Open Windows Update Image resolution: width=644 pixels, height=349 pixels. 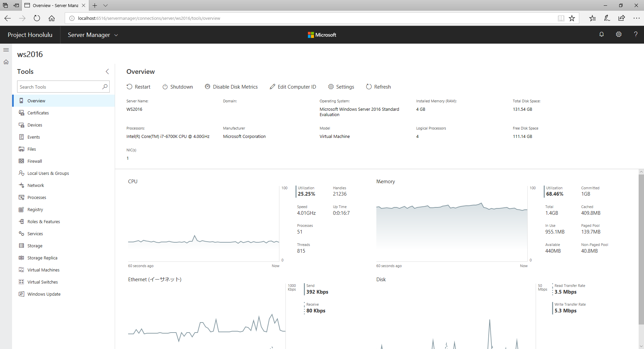pos(44,294)
